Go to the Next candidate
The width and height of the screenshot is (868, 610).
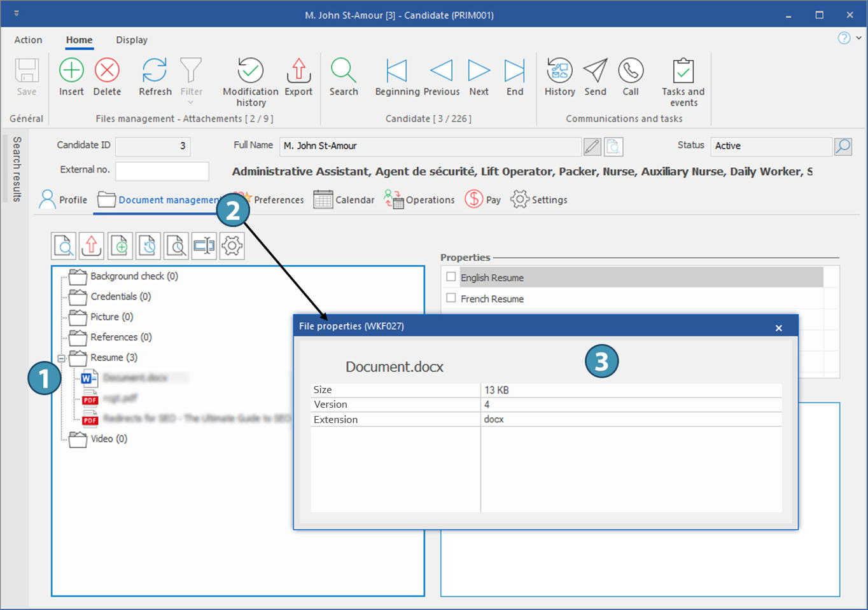pyautogui.click(x=479, y=71)
